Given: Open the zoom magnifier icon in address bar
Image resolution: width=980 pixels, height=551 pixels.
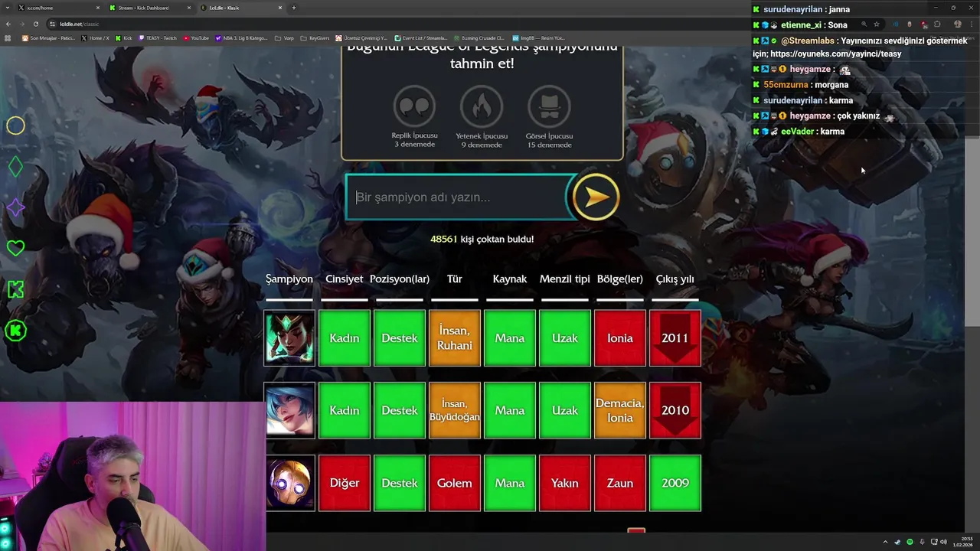Looking at the screenshot, I should tap(864, 24).
